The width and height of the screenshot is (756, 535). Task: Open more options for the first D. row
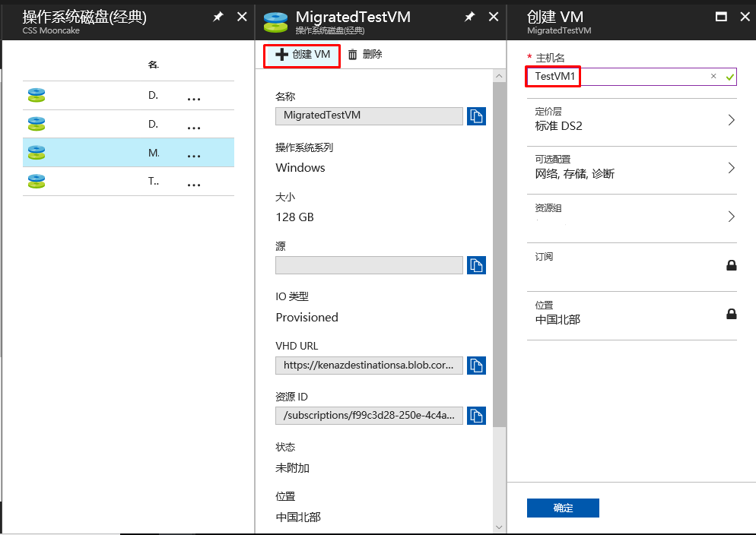pos(194,97)
